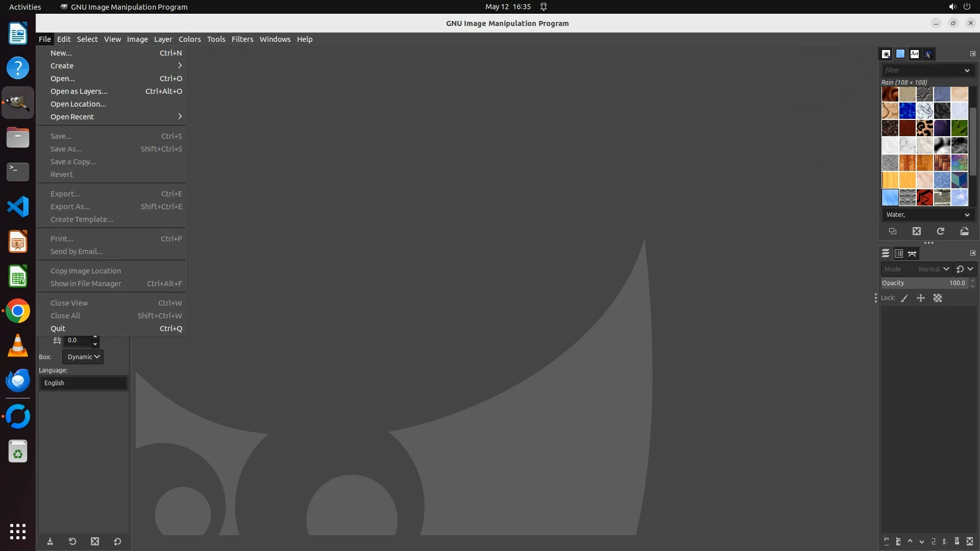Switch to the Fonts tab icon

click(x=915, y=54)
